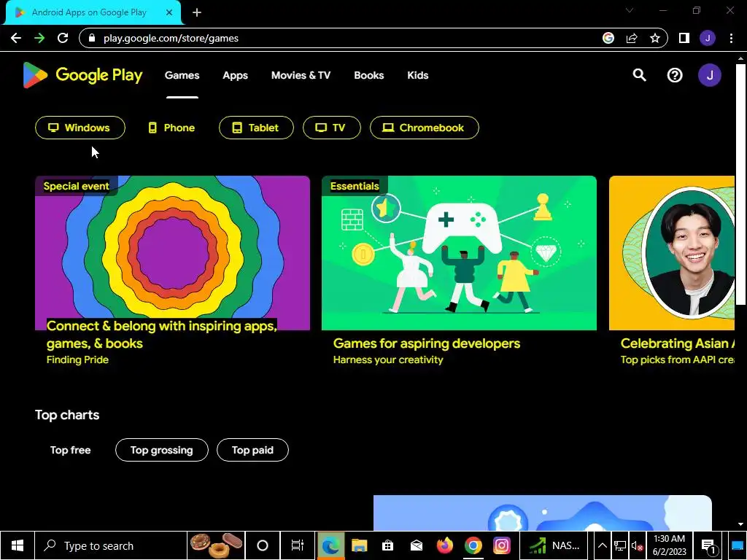Open the Celebrating Asian portrait banner

(x=672, y=253)
